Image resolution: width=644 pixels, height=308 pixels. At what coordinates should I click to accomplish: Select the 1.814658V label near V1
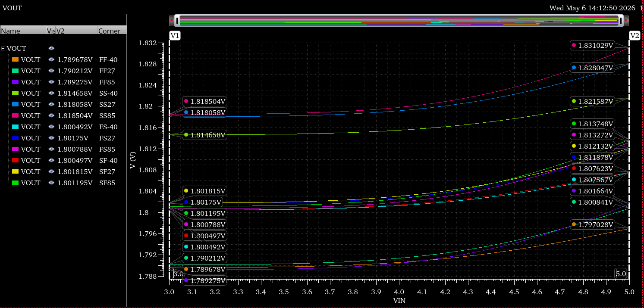coord(204,135)
